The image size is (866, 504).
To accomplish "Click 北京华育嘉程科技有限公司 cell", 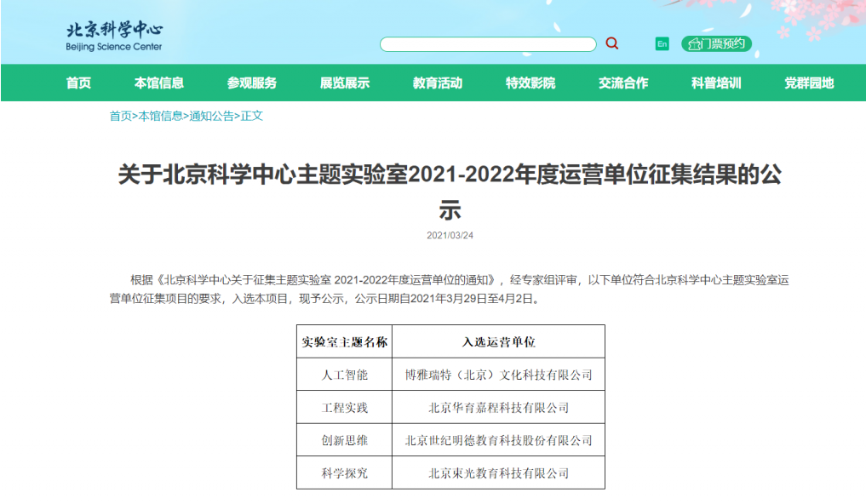I will [x=499, y=408].
